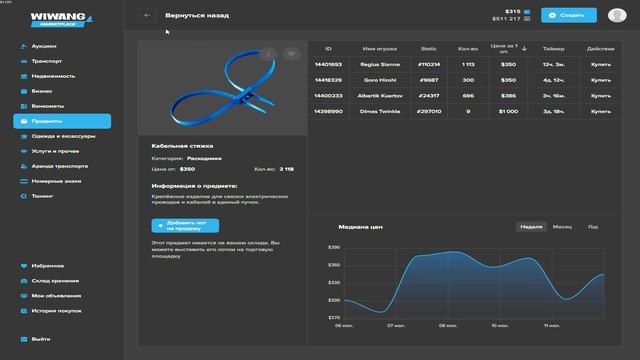Click static #110214
The width and height of the screenshot is (640, 360).
[429, 64]
